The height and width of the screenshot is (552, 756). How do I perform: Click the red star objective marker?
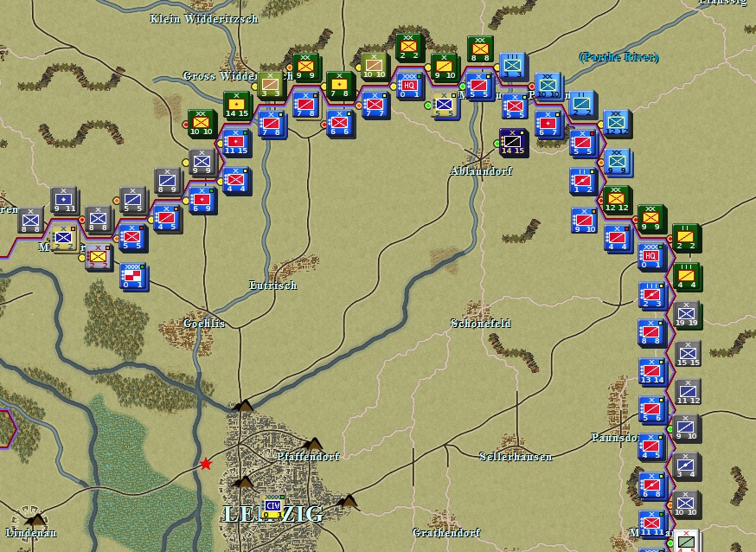pyautogui.click(x=206, y=464)
